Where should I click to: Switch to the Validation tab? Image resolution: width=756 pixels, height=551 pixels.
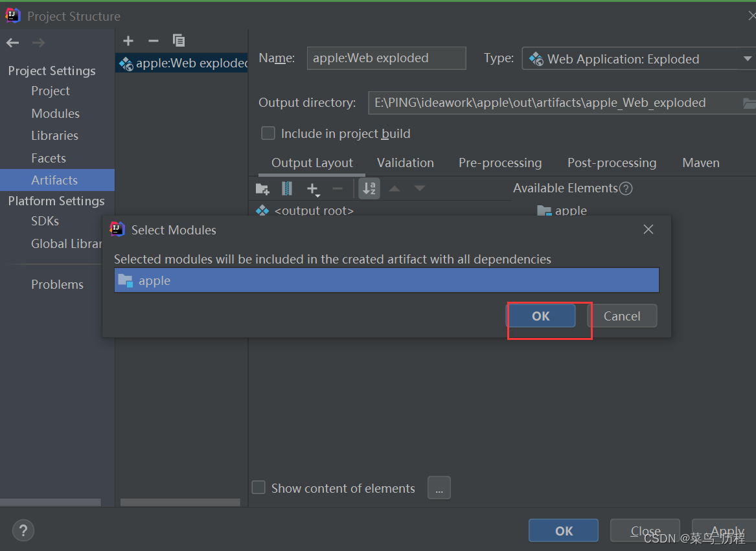[x=406, y=163]
